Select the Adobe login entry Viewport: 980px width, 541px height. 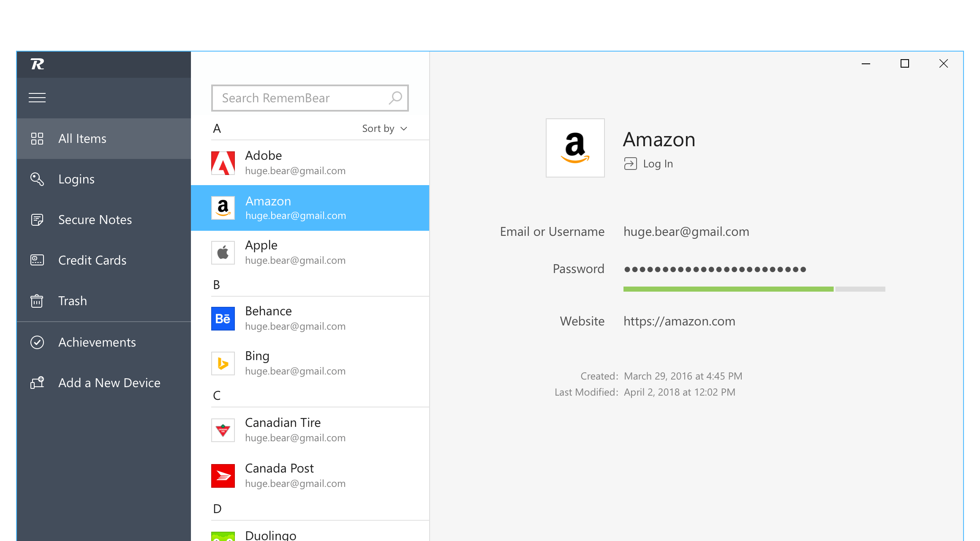(311, 163)
